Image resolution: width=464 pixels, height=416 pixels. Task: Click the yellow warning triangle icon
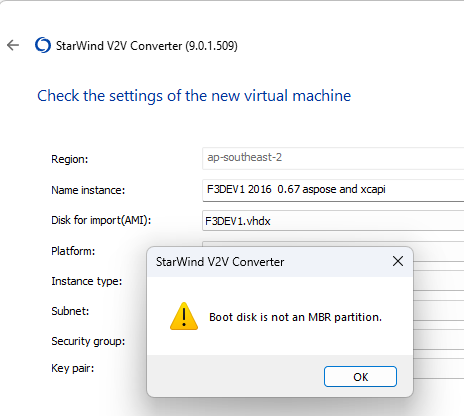(184, 316)
